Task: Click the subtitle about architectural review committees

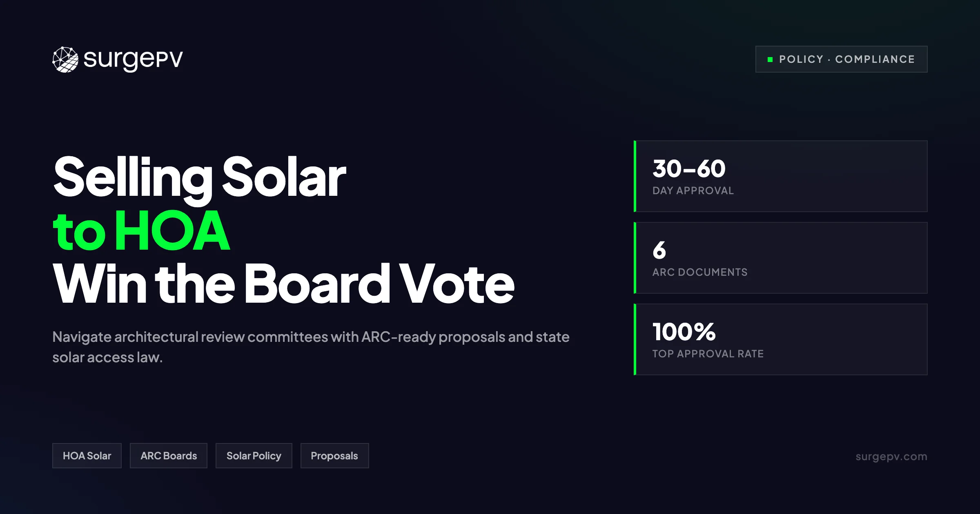Action: pos(311,347)
